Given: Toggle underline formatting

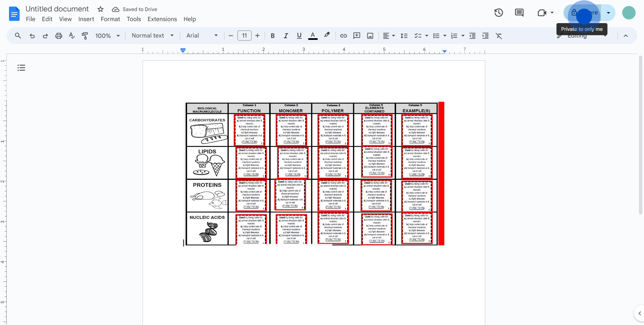Looking at the screenshot, I should (299, 36).
